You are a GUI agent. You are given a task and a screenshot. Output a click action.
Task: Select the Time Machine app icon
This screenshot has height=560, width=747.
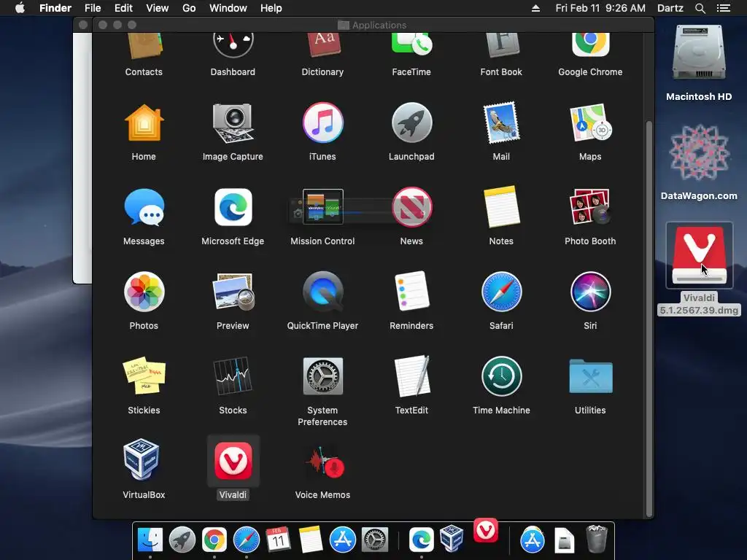point(501,376)
